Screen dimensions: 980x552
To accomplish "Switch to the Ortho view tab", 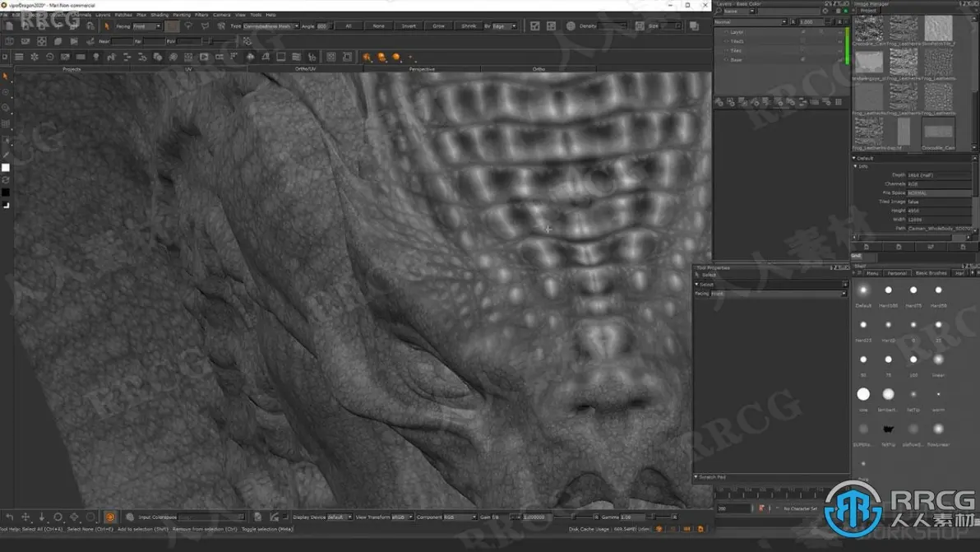I will pyautogui.click(x=539, y=69).
